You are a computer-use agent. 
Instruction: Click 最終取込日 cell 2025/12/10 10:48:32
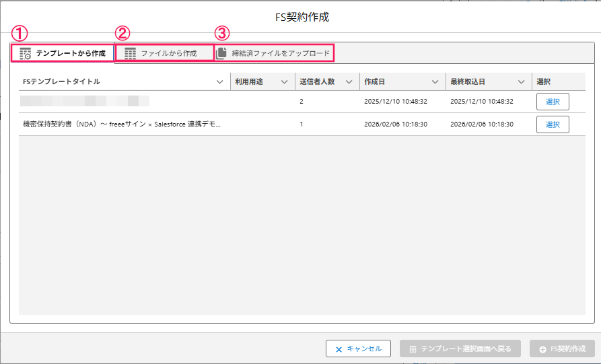[482, 101]
